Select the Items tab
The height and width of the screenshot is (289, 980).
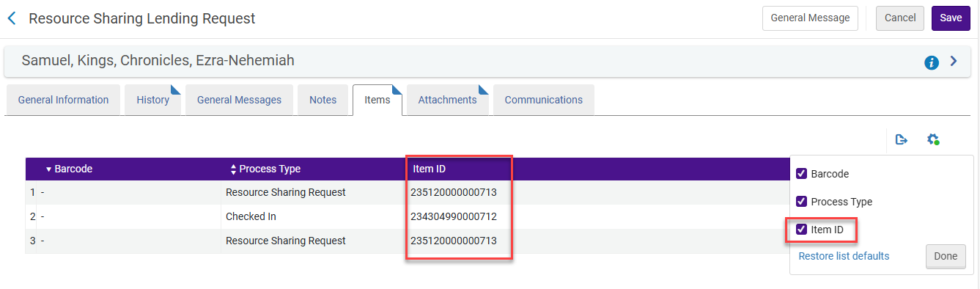click(x=377, y=100)
